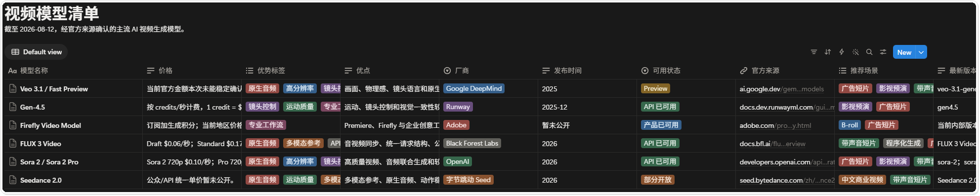This screenshot has height=196, width=980.
Task: Open the database search magnifier
Action: pos(869,52)
